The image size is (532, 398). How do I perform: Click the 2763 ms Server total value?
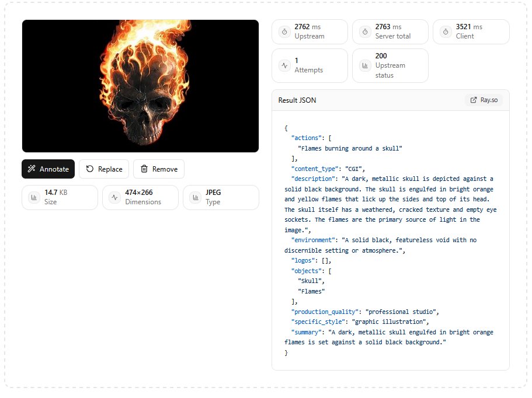[388, 27]
